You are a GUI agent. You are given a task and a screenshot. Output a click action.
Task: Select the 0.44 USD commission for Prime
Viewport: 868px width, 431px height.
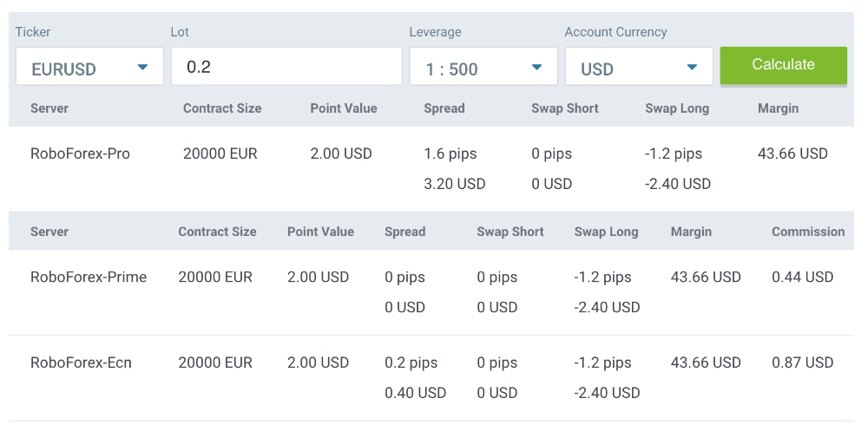point(803,277)
